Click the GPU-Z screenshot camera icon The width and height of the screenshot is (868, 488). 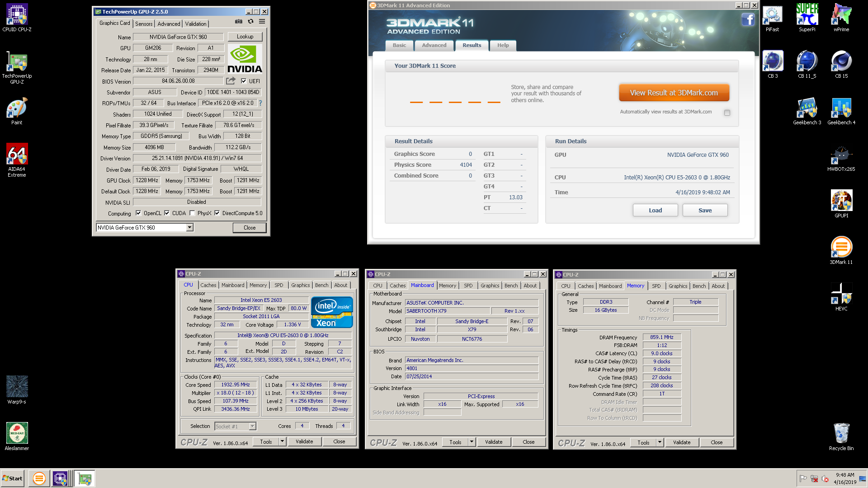point(239,21)
